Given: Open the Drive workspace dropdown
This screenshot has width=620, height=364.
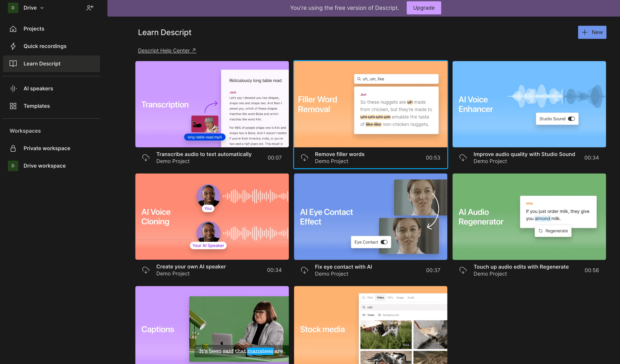Looking at the screenshot, I should tap(33, 8).
